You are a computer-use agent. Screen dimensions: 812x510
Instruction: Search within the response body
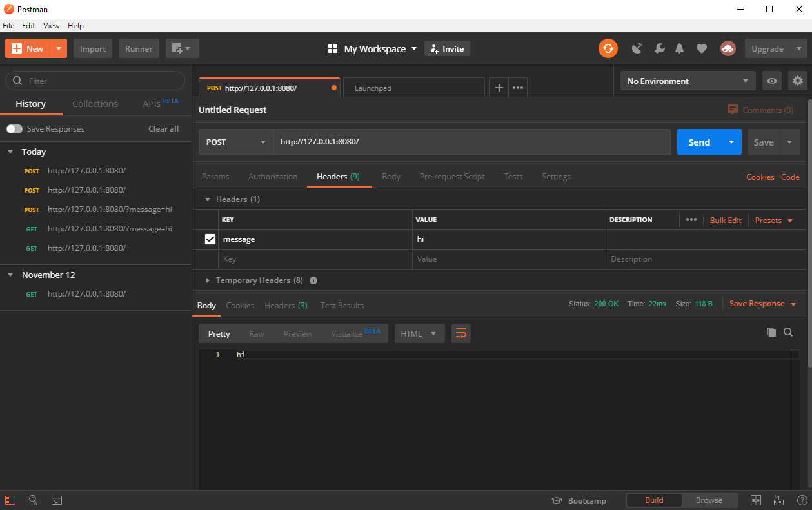point(788,332)
